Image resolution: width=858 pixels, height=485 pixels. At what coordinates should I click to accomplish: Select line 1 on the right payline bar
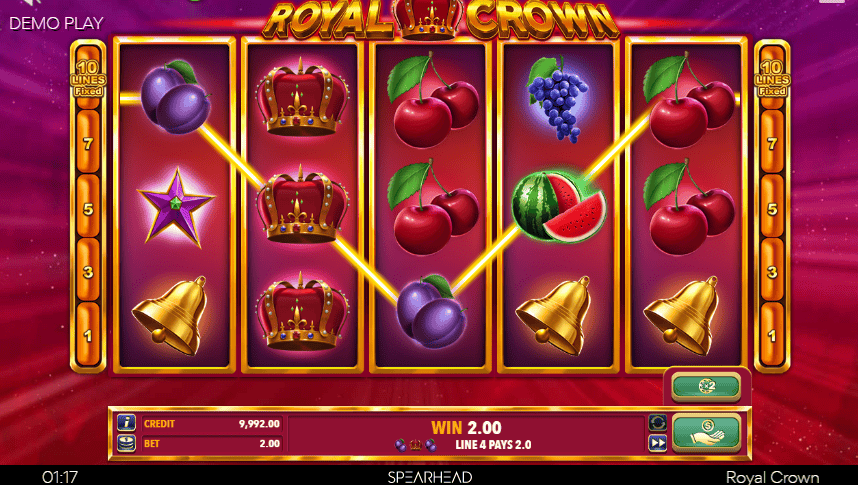pyautogui.click(x=772, y=335)
